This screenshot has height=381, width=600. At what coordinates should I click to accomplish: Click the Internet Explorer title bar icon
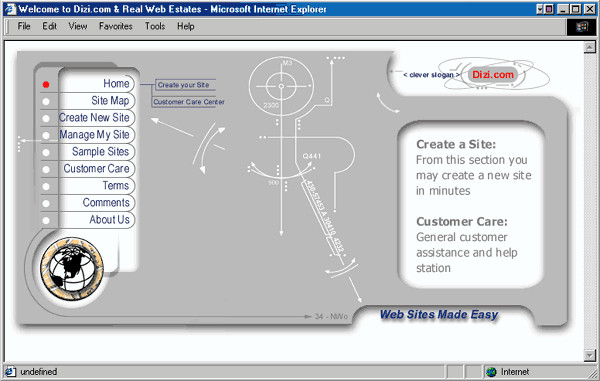10,9
